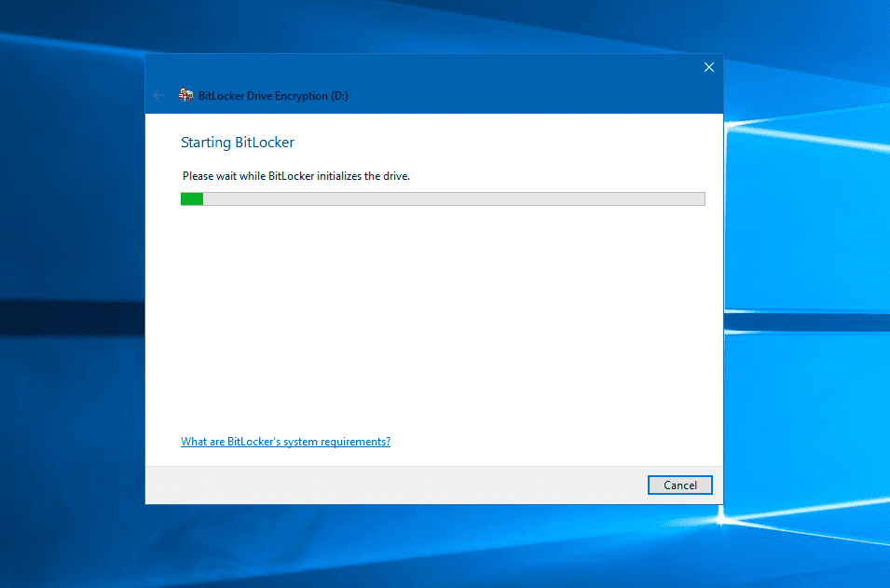Click the desktop area above the dialog
The width and height of the screenshot is (890, 588).
tap(433, 26)
